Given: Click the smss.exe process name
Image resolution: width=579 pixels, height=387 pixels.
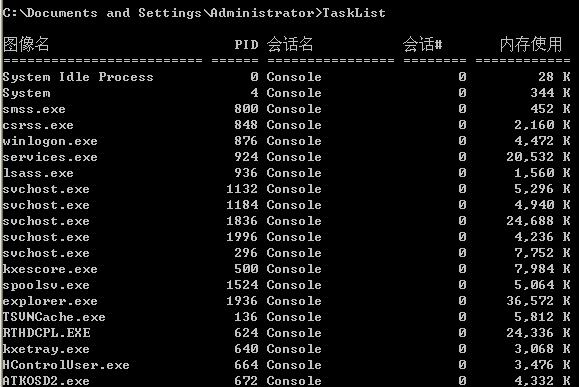Looking at the screenshot, I should click(x=34, y=109).
